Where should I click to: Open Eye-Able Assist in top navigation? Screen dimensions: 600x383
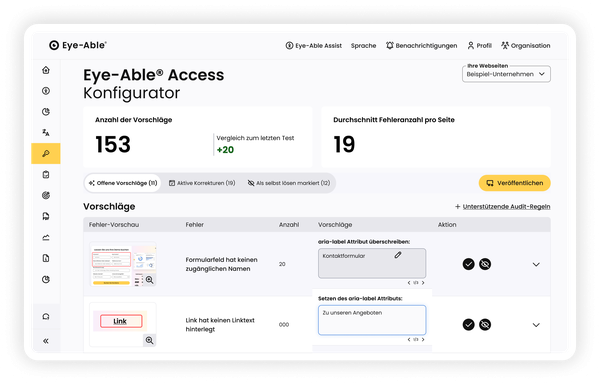[314, 46]
